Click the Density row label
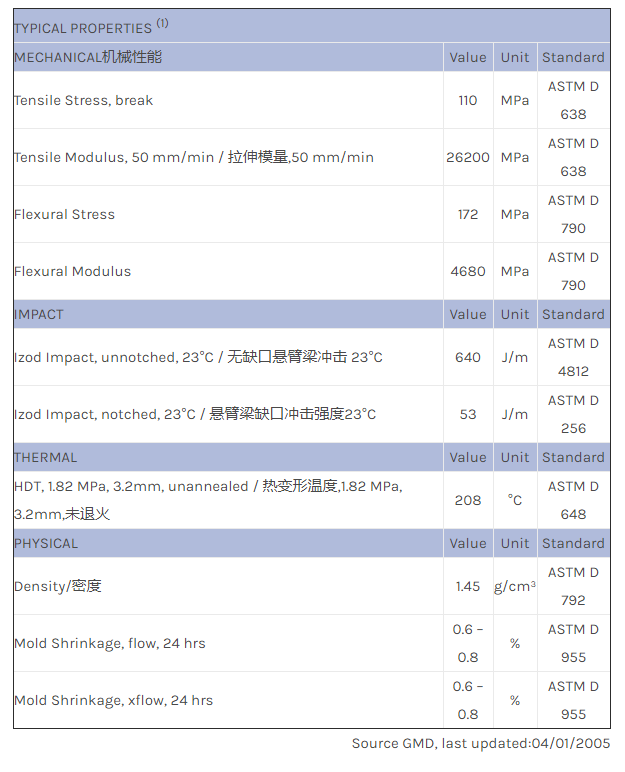The height and width of the screenshot is (772, 625). [58, 586]
